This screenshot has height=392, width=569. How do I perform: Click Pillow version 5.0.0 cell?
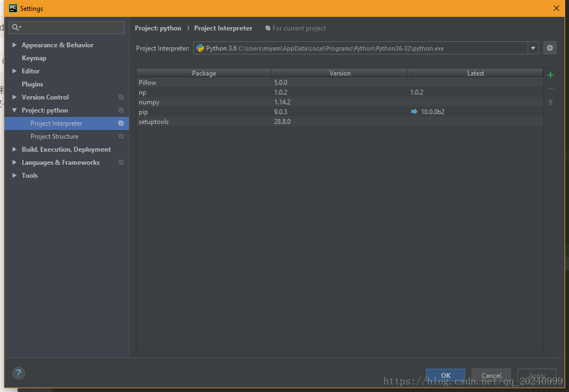point(281,82)
